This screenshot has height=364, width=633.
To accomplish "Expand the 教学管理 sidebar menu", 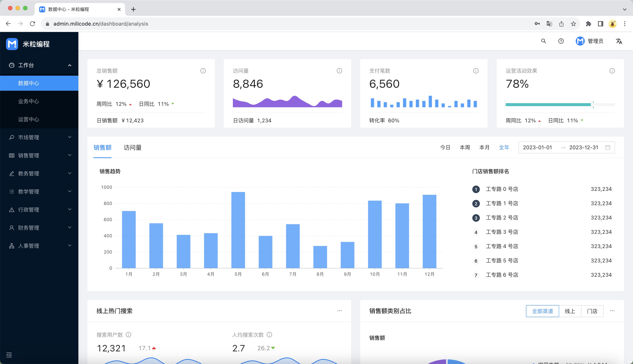I will pos(39,191).
